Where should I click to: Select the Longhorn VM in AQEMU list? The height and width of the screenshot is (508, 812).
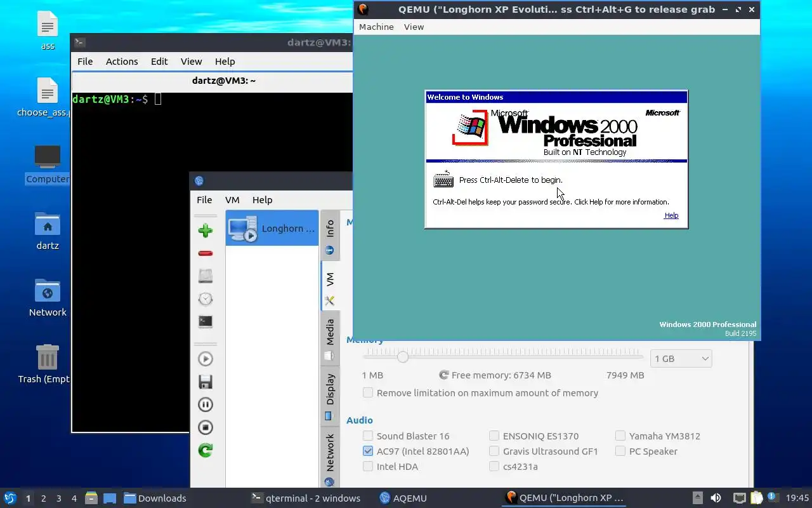272,229
